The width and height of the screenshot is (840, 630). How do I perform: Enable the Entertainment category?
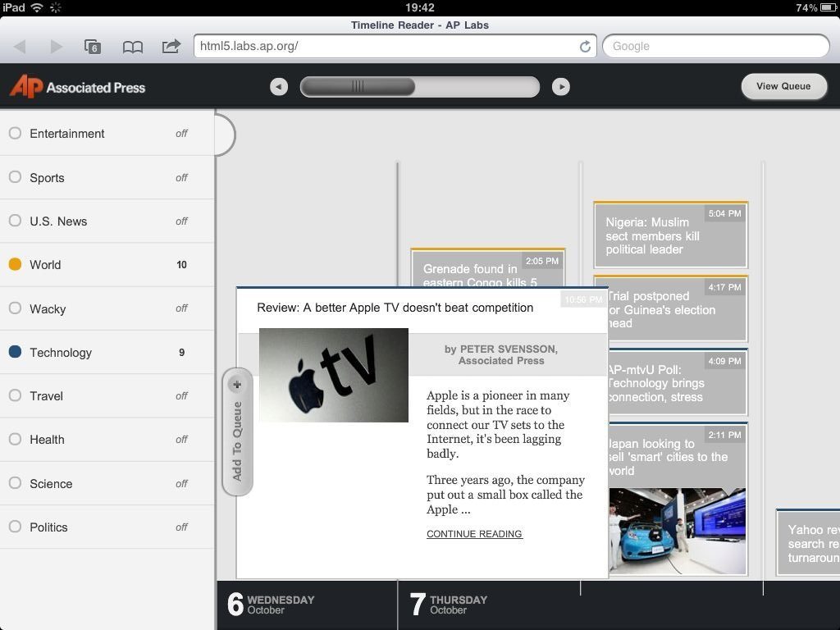point(107,133)
